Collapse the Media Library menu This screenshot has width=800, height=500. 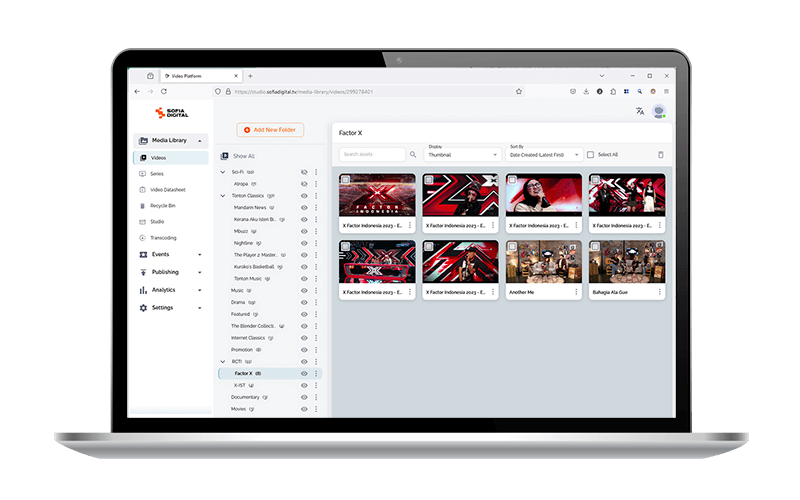coord(170,140)
